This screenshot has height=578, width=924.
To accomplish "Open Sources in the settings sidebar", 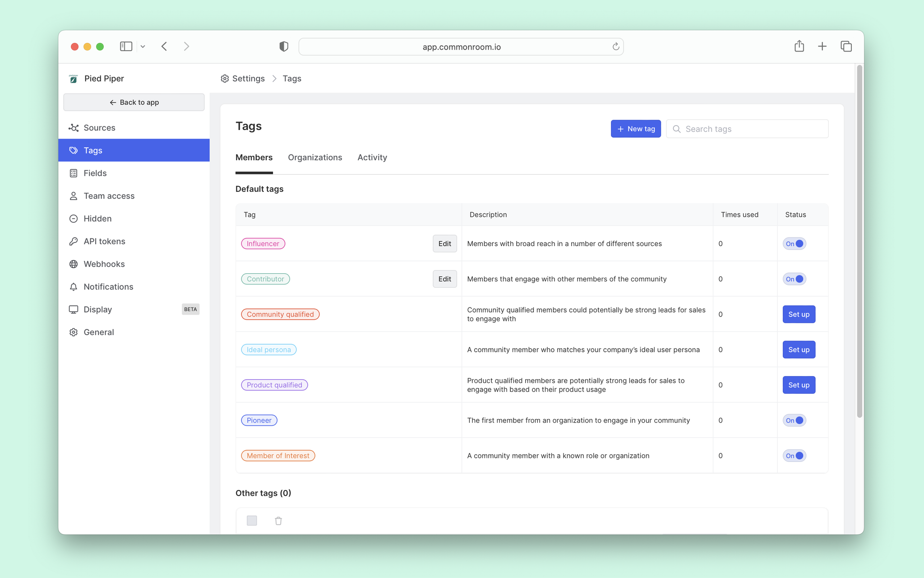I will (134, 128).
